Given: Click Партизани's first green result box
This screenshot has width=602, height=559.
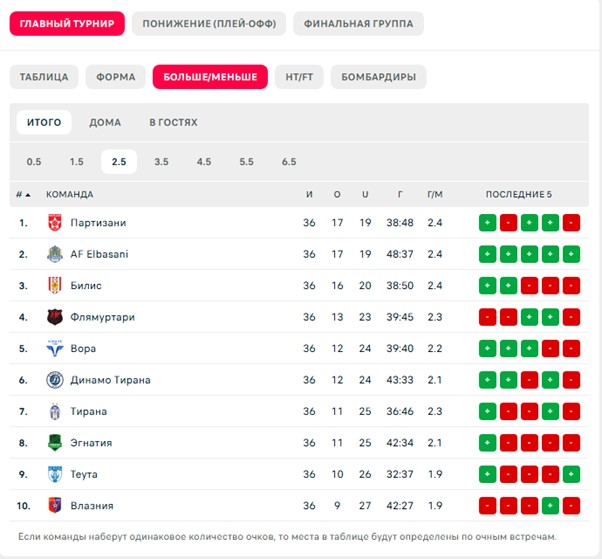Looking at the screenshot, I should [x=488, y=223].
